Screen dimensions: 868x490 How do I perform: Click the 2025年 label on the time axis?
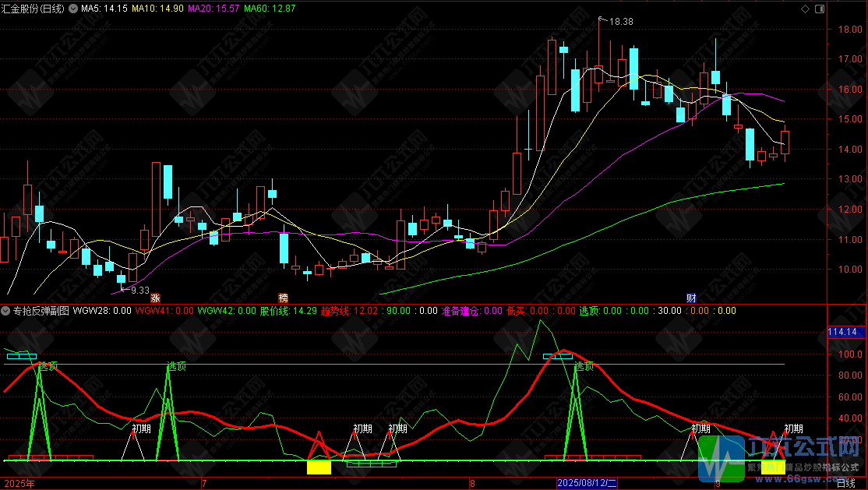(x=18, y=483)
